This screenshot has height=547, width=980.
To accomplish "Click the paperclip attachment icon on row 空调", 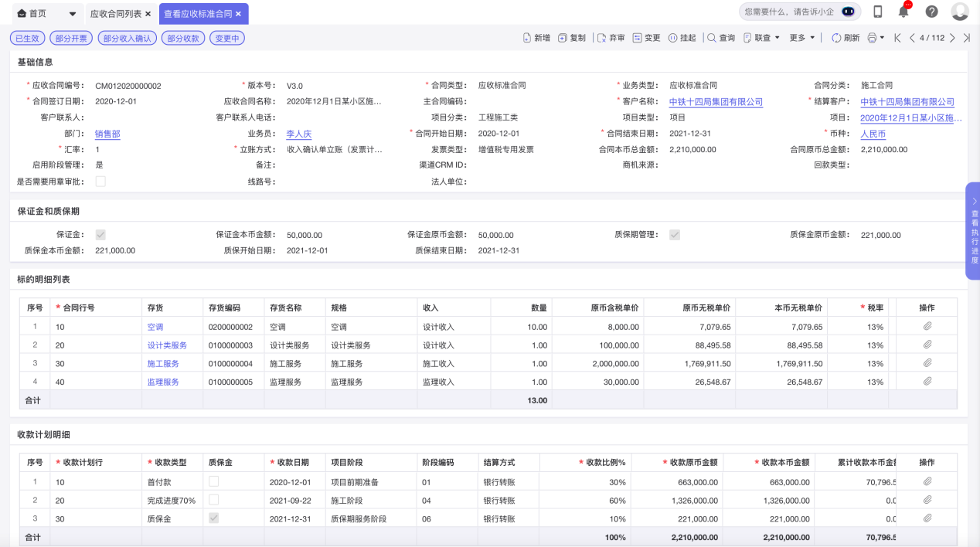I will (926, 327).
